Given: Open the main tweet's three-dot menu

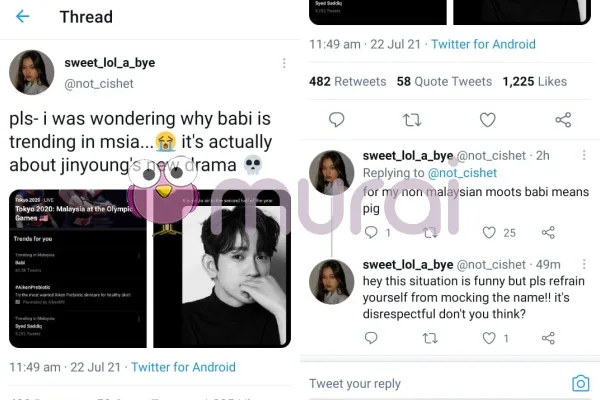Looking at the screenshot, I should (x=285, y=62).
